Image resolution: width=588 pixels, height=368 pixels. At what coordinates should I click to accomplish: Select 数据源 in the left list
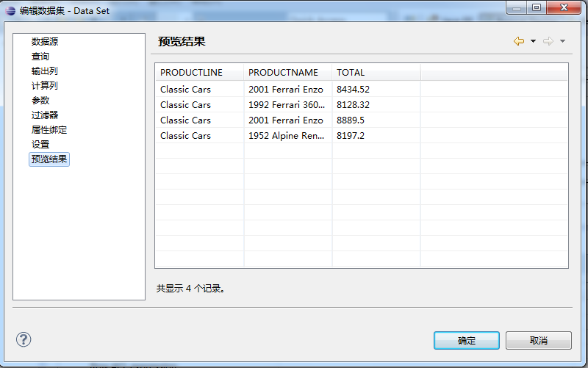[x=45, y=42]
